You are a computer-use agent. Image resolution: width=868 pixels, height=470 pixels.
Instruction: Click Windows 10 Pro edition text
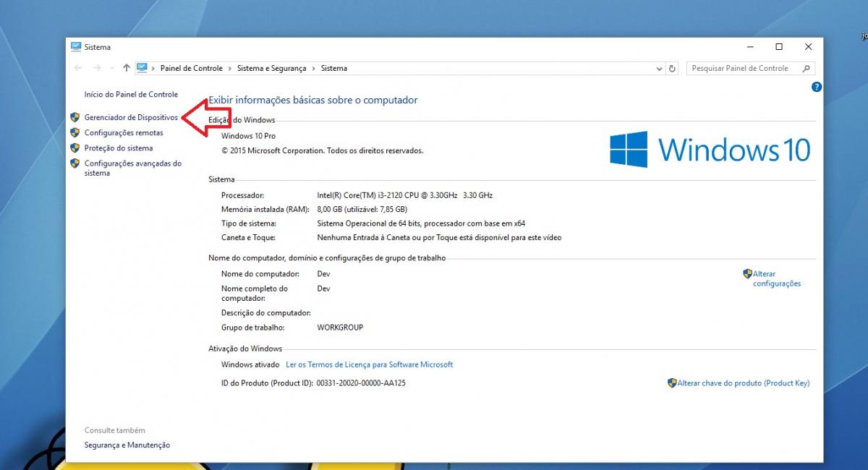[248, 136]
